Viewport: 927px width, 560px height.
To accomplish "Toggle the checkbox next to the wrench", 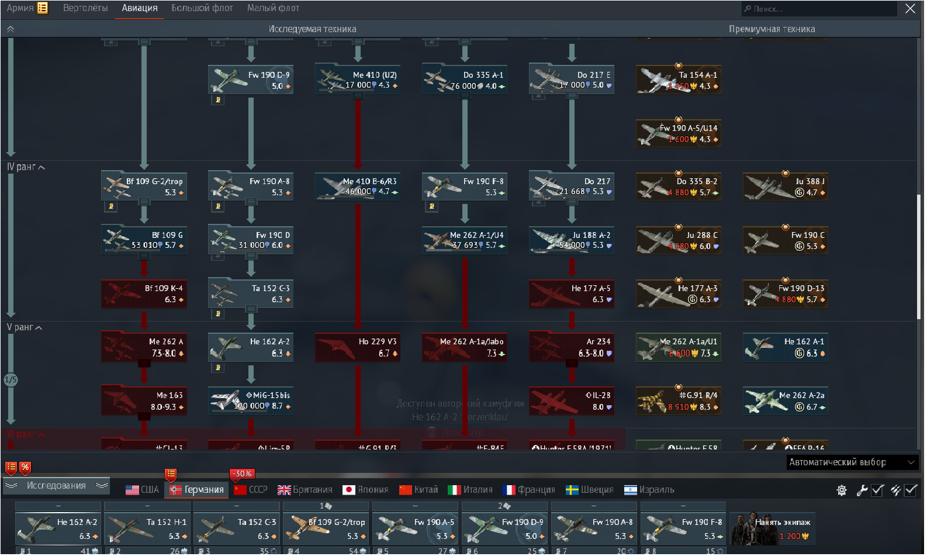I will pos(877,490).
